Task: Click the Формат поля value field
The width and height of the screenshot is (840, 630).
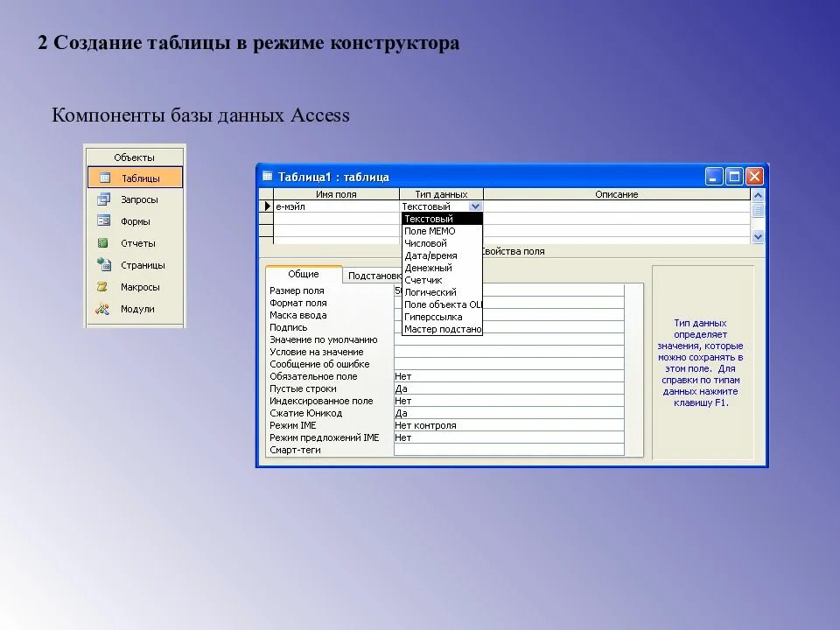Action: point(509,303)
